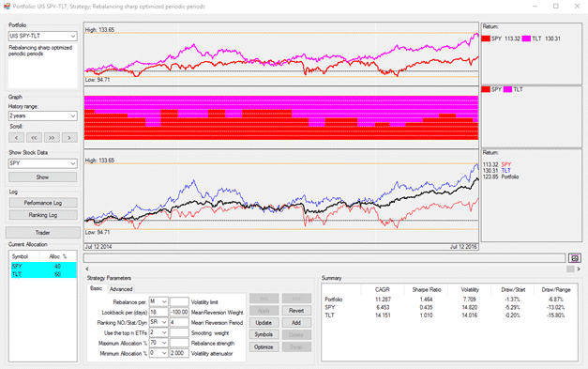Open the Performance Log
The image size is (588, 369).
click(x=43, y=203)
